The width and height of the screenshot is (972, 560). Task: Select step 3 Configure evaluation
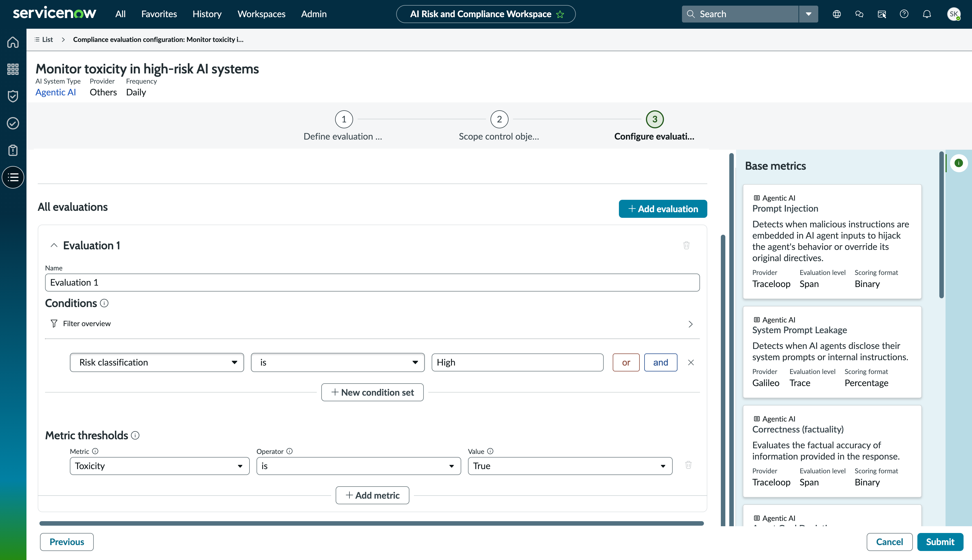[x=655, y=119]
